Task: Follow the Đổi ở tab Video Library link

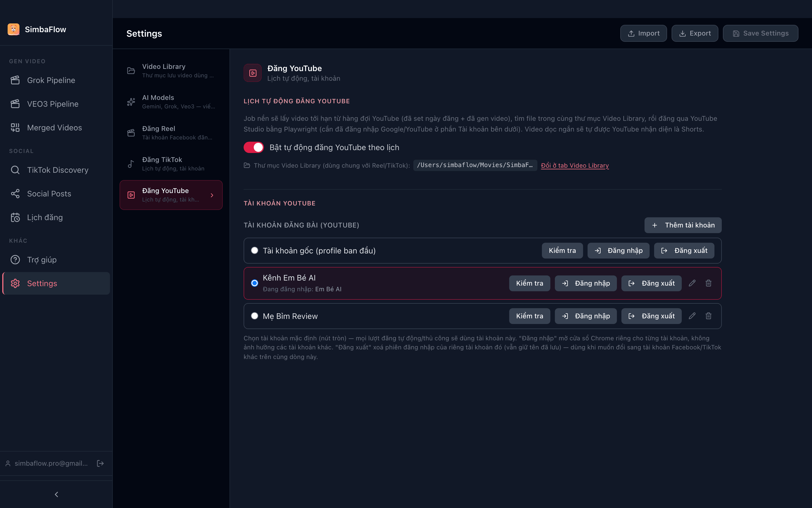Action: [x=575, y=165]
